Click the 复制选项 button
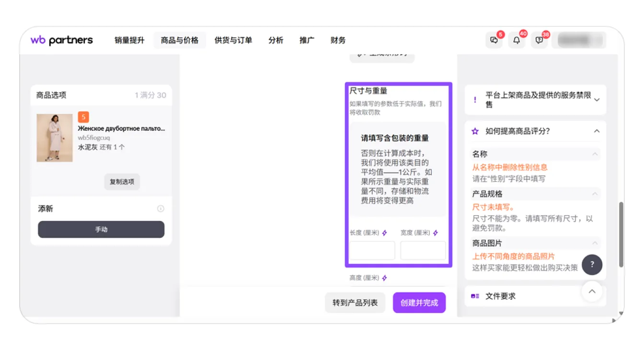This screenshot has width=644, height=350. [x=122, y=182]
